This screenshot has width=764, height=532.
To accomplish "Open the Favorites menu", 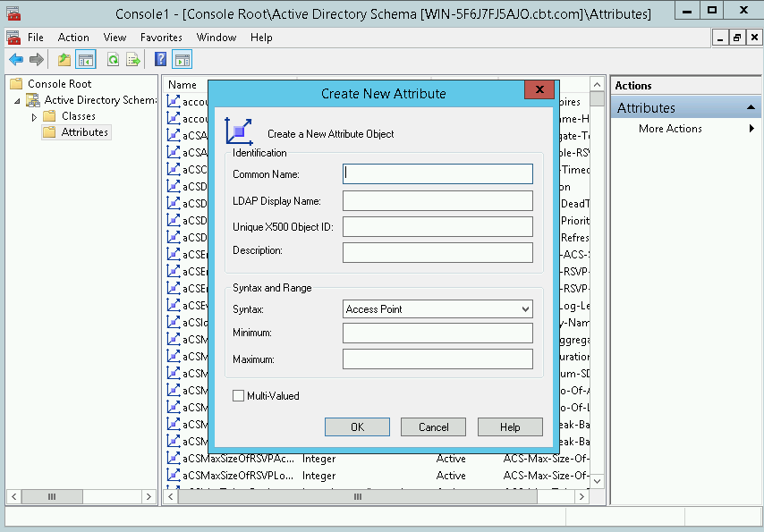I will pyautogui.click(x=161, y=38).
